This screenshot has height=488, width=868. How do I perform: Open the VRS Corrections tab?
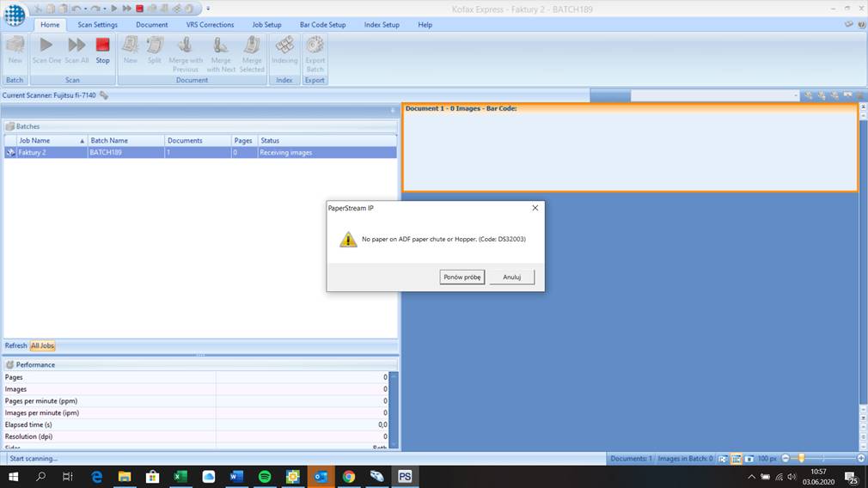[210, 25]
